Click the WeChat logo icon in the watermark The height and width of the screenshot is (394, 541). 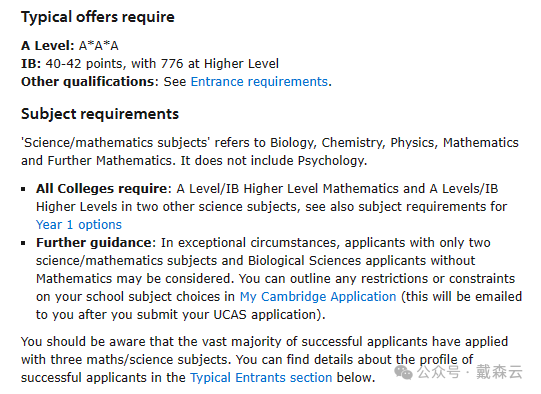404,372
